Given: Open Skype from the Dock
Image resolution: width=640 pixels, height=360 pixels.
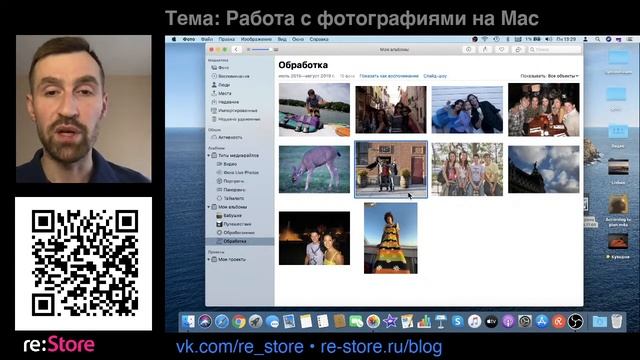Looking at the screenshot, I should pos(458,322).
